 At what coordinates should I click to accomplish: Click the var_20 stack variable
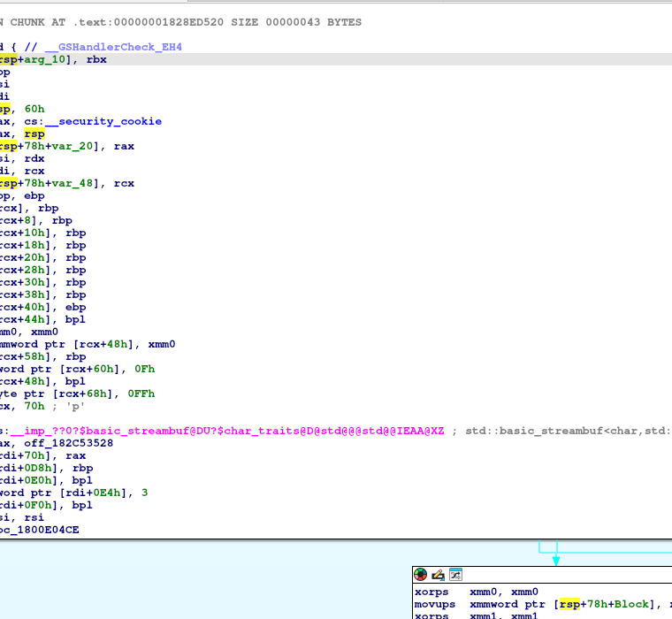click(x=73, y=146)
